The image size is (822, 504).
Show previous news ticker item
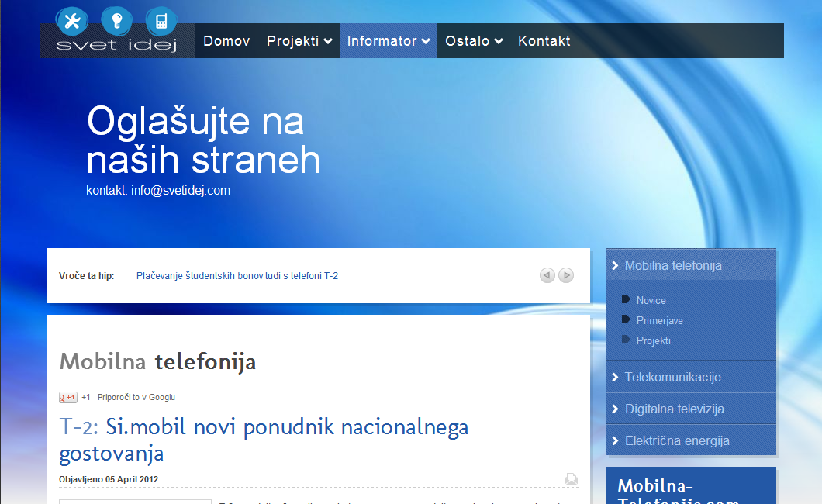(547, 275)
